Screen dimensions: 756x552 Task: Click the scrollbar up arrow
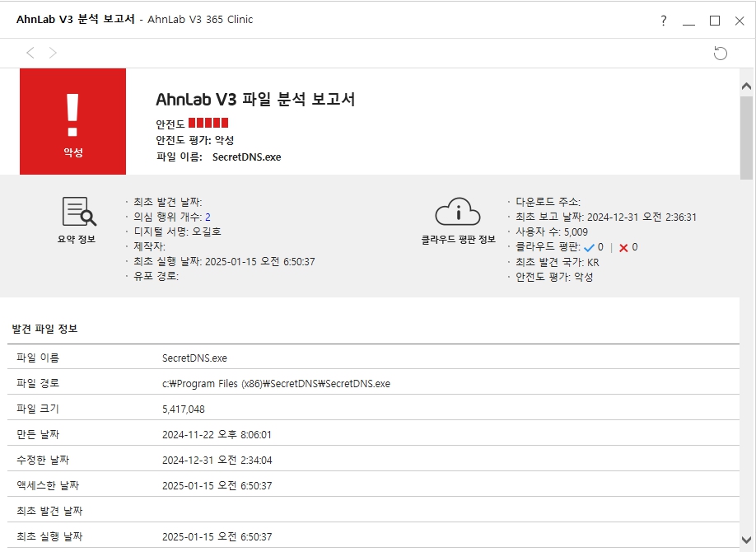pyautogui.click(x=747, y=87)
